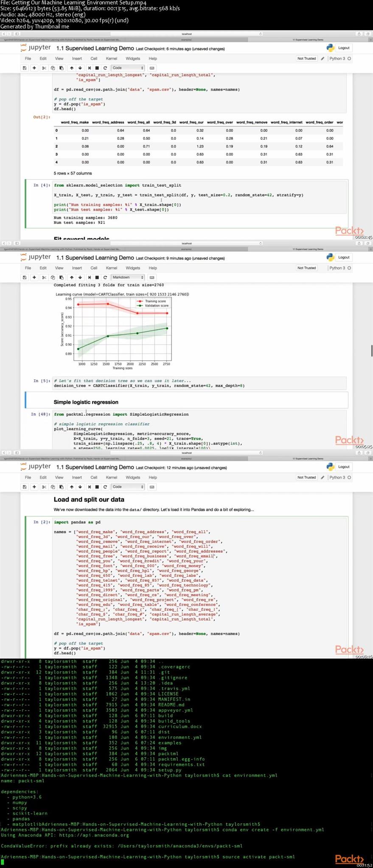The image size is (373, 868).
Task: Open Insert menu in 12-minutes-ago notebook
Action: tap(77, 477)
